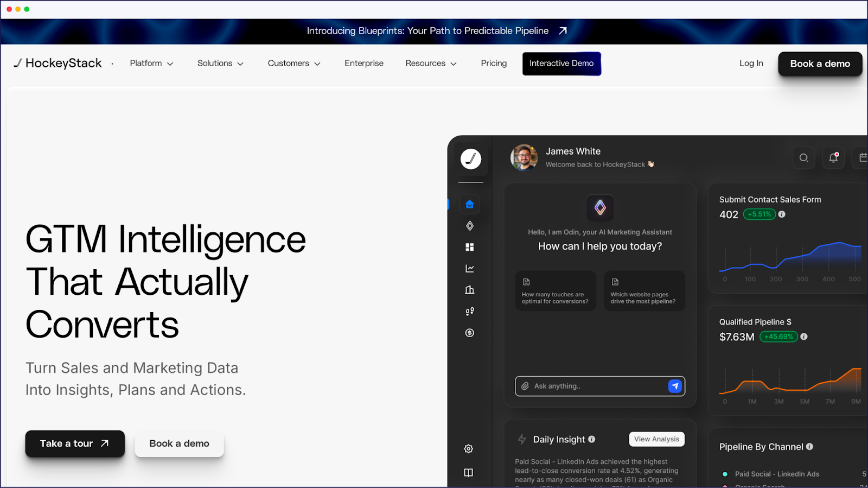The image size is (868, 488).
Task: Click the +5.51% change badge
Action: tap(759, 214)
